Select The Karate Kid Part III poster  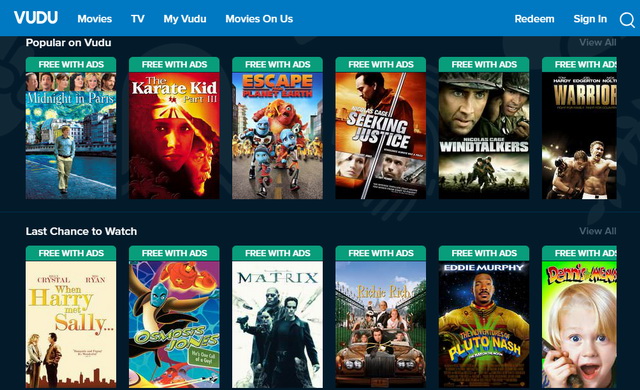coord(174,128)
